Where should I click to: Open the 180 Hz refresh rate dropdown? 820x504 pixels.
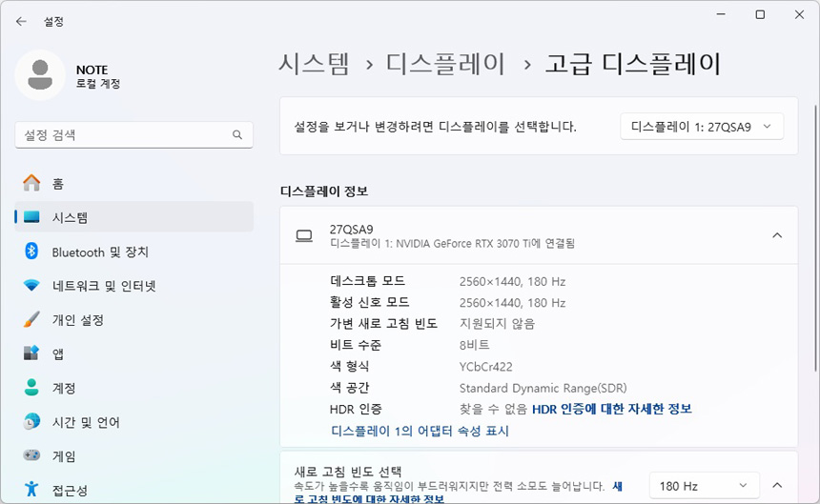pyautogui.click(x=704, y=486)
